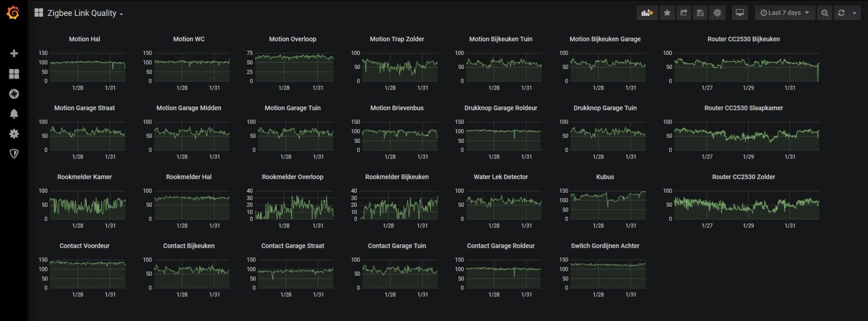Screen dimensions: 868x321
Task: Open the Zigbee Link Quality dashboard dropdown
Action: (x=81, y=13)
